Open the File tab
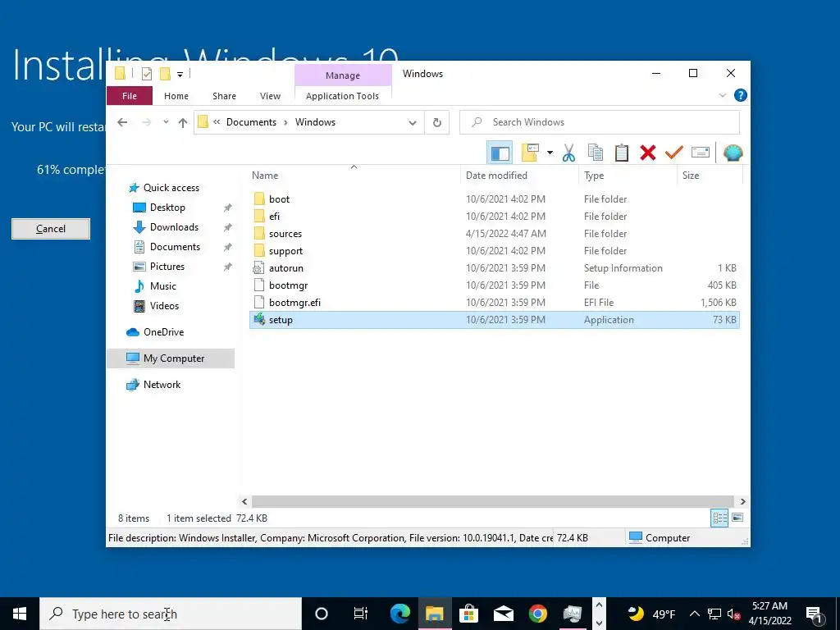This screenshot has height=630, width=840. pos(130,96)
